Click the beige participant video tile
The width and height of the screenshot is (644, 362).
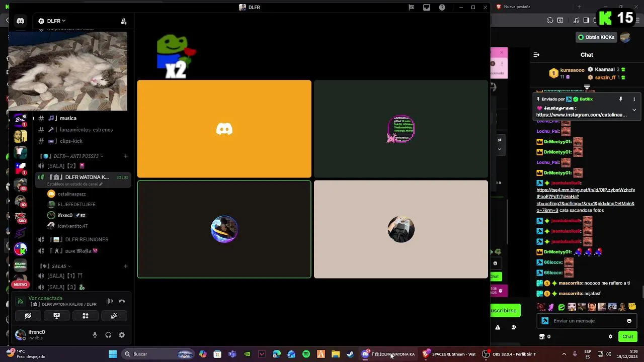coord(401,229)
